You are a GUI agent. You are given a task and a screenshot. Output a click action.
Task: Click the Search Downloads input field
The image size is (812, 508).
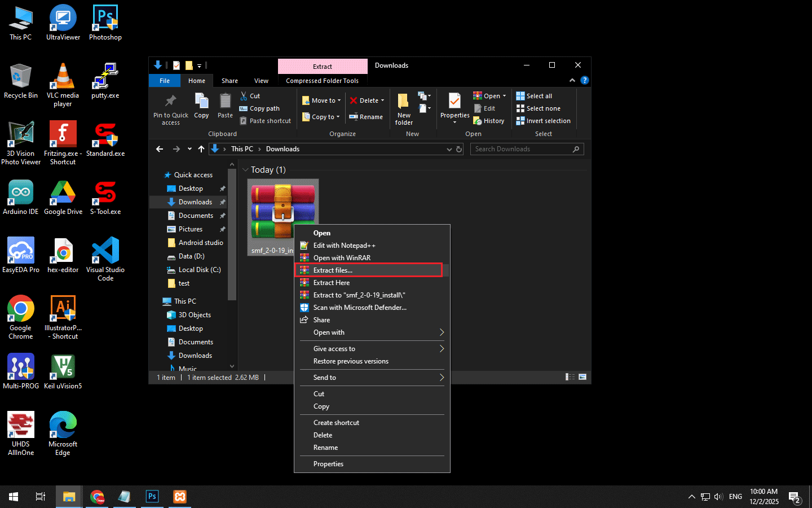pyautogui.click(x=522, y=149)
